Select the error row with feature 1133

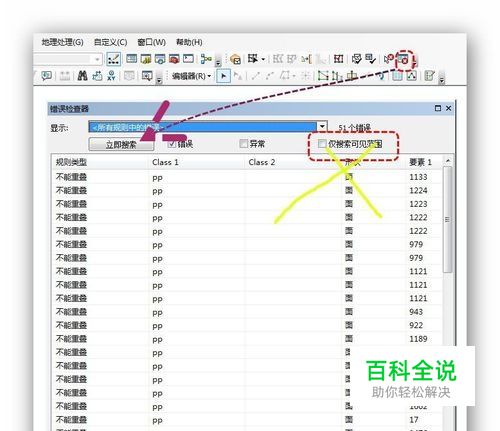click(x=247, y=177)
